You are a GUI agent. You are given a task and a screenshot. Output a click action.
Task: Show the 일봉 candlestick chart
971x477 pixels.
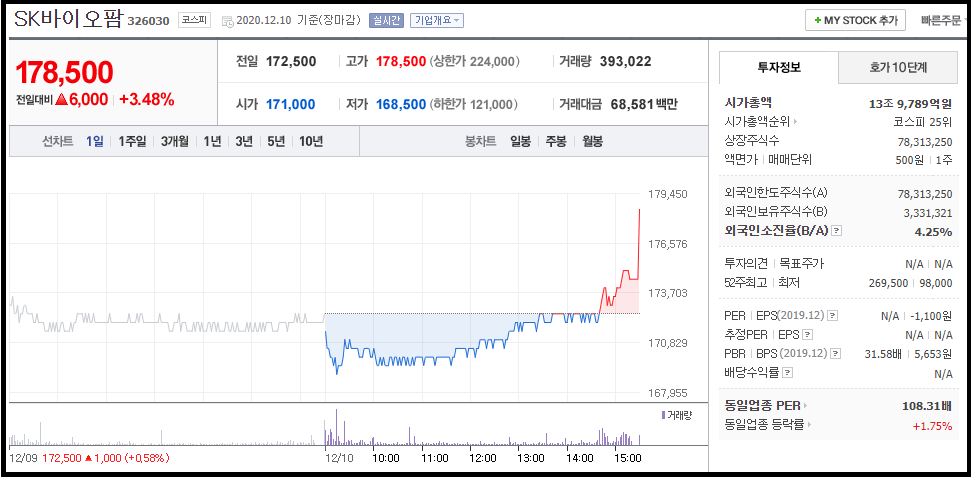pyautogui.click(x=520, y=141)
